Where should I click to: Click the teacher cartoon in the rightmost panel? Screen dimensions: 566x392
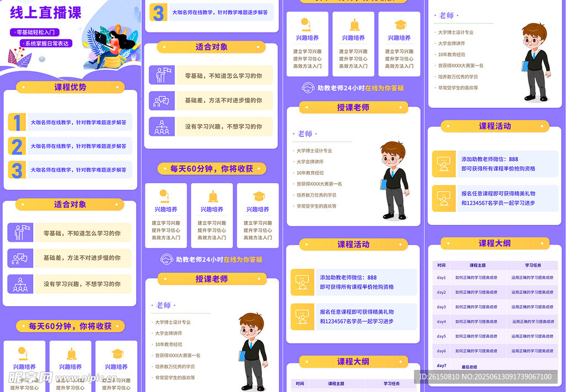pyautogui.click(x=535, y=62)
